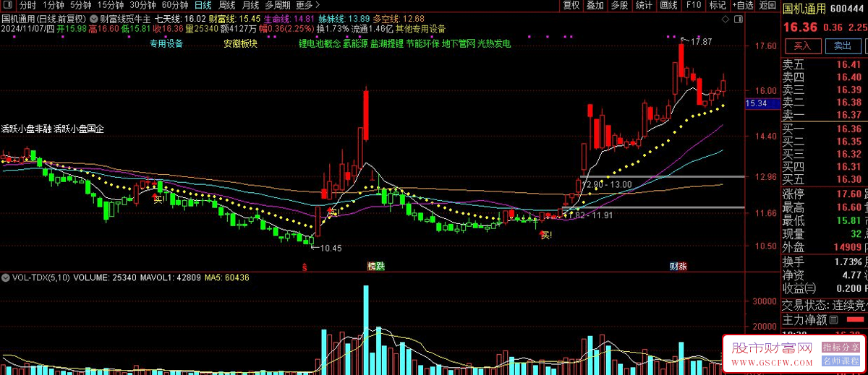Switch to 月线 monthly chart
Screen dimensions: 868x375
click(250, 5)
